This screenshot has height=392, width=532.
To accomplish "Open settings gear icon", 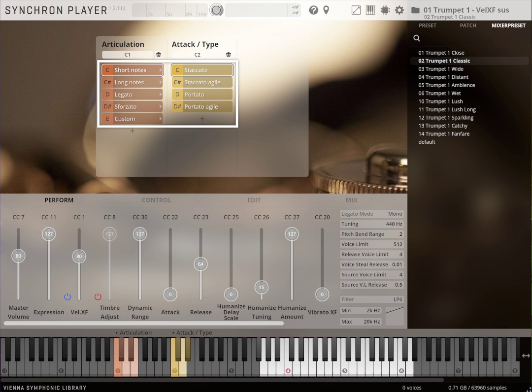I will tap(399, 10).
